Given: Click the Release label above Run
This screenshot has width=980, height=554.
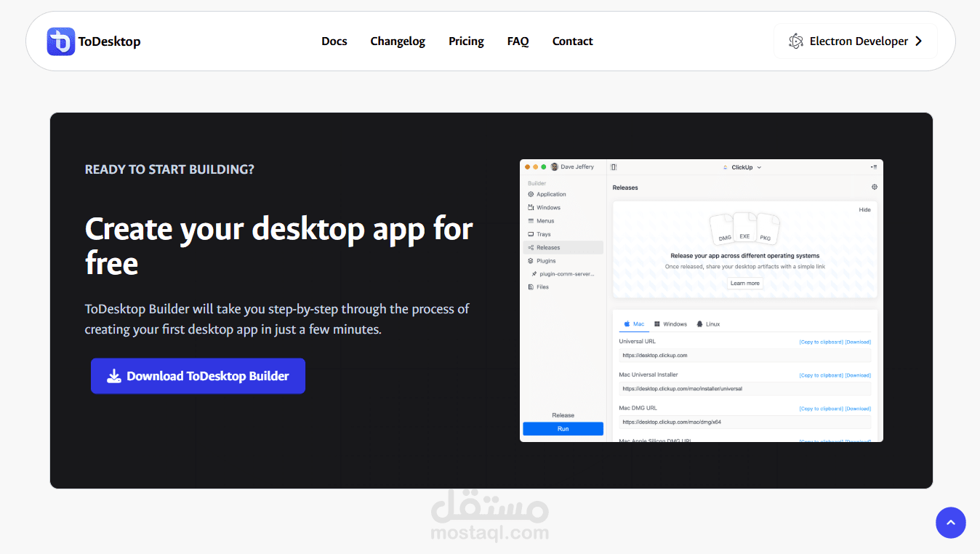Looking at the screenshot, I should (563, 415).
